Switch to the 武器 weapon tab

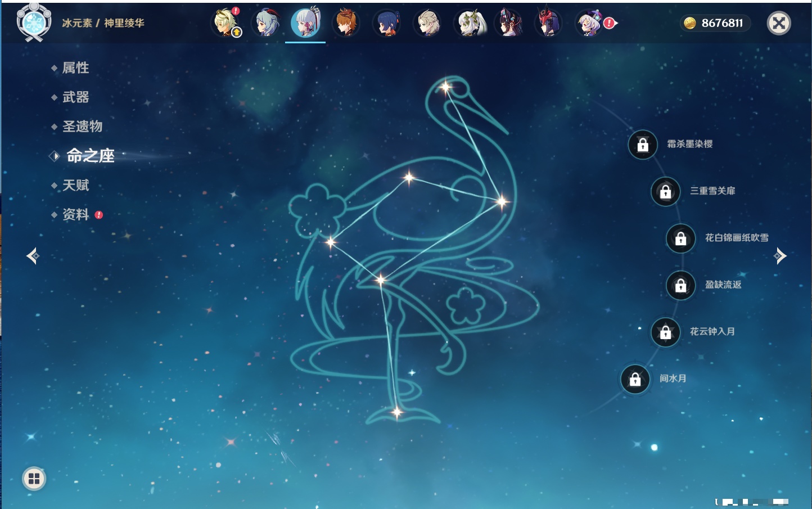(75, 97)
